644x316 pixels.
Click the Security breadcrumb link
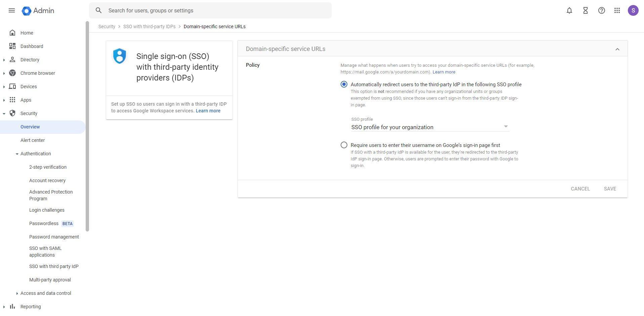[107, 27]
